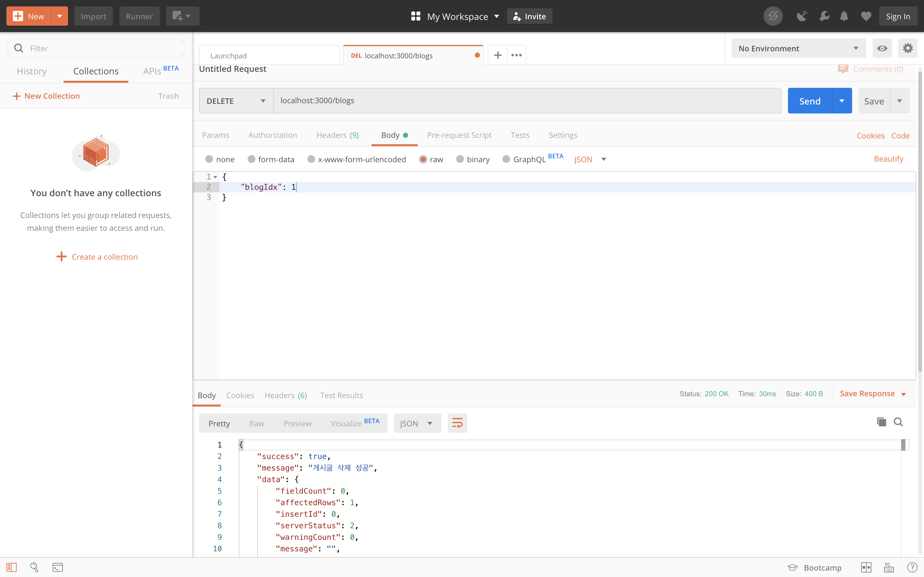Screen dimensions: 924x577
Task: Click the notifications bell icon
Action: [844, 16]
